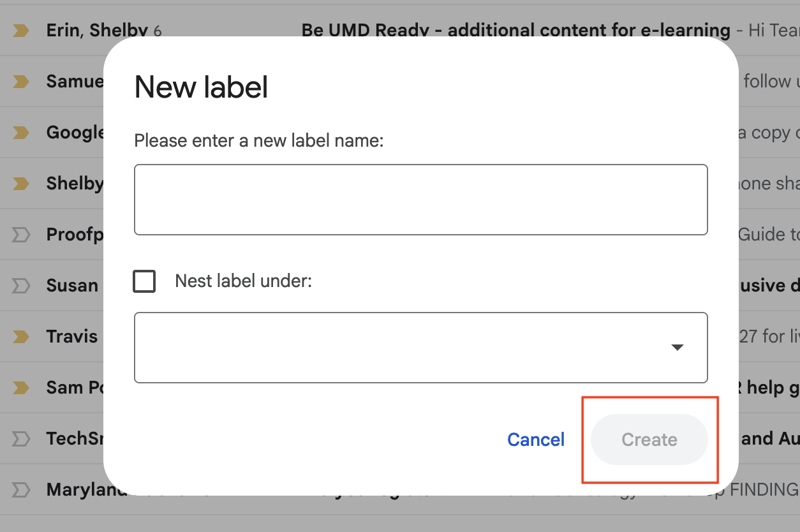Open the email from Travis
800x532 pixels.
coord(72,336)
